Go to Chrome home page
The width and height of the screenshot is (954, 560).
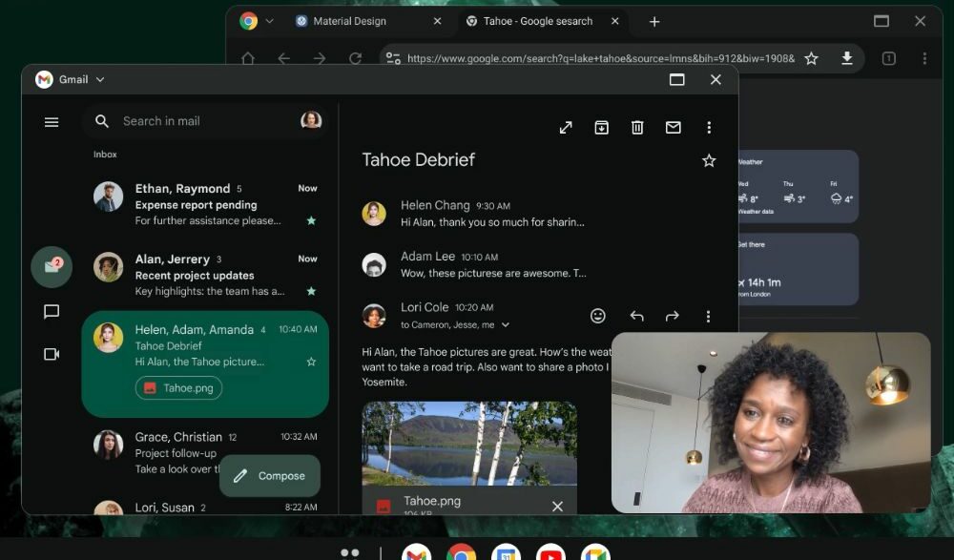pyautogui.click(x=248, y=58)
